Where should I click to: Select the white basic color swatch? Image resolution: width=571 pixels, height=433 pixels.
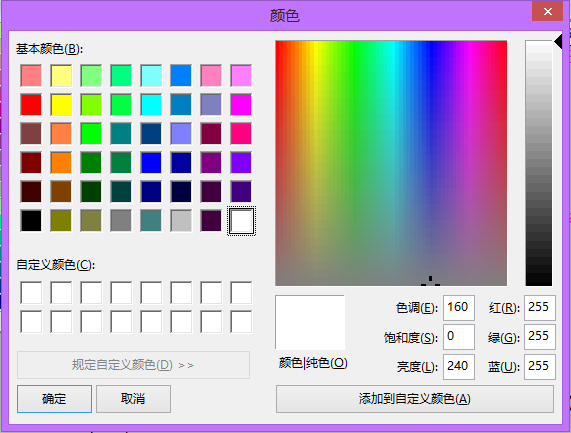(241, 221)
